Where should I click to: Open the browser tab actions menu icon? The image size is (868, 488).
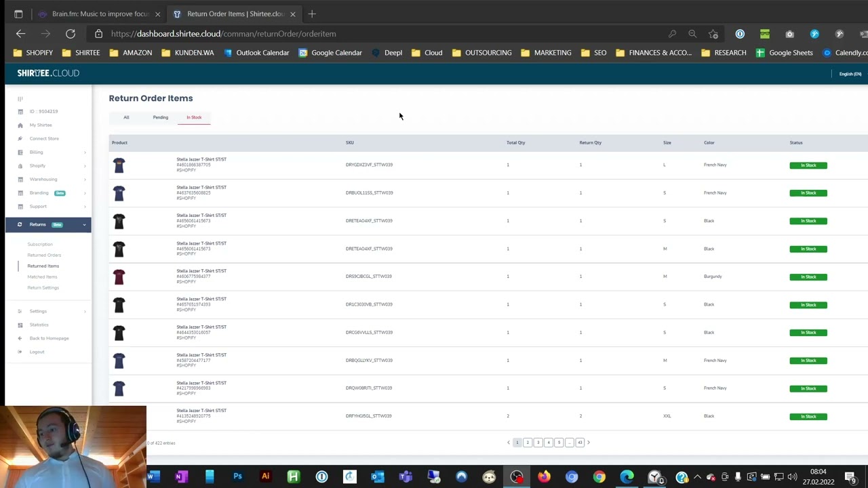pyautogui.click(x=18, y=14)
